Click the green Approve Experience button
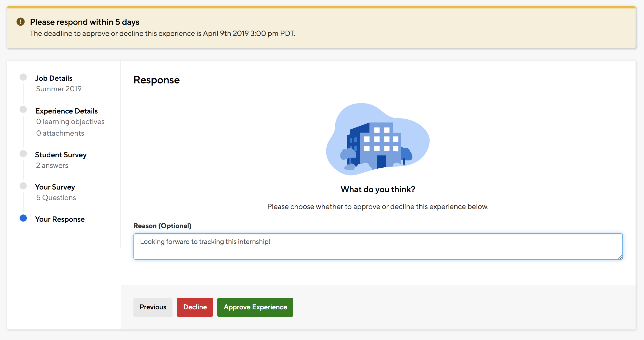 (255, 307)
